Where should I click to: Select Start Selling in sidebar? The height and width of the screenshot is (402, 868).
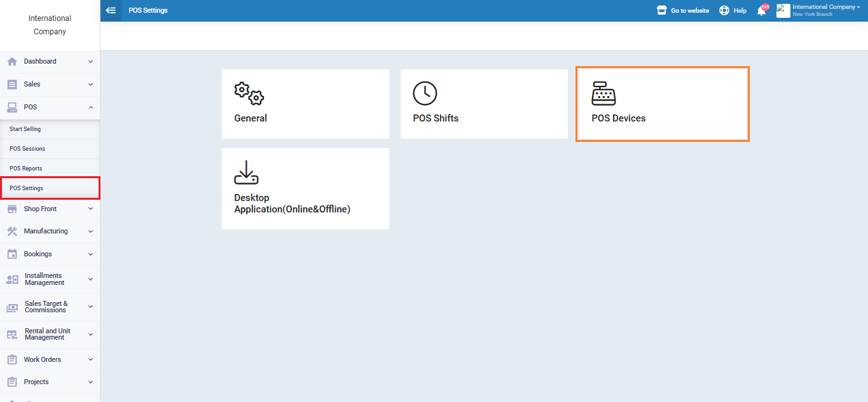[25, 129]
